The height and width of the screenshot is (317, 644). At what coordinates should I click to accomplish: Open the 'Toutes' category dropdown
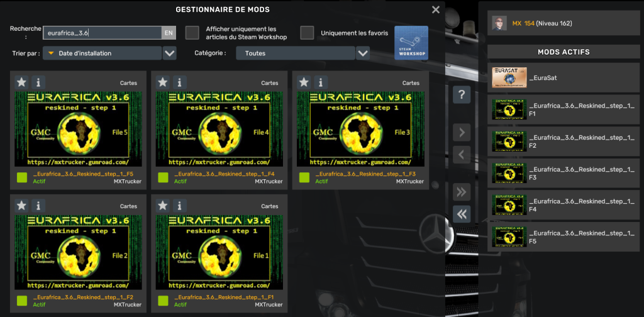pyautogui.click(x=363, y=53)
